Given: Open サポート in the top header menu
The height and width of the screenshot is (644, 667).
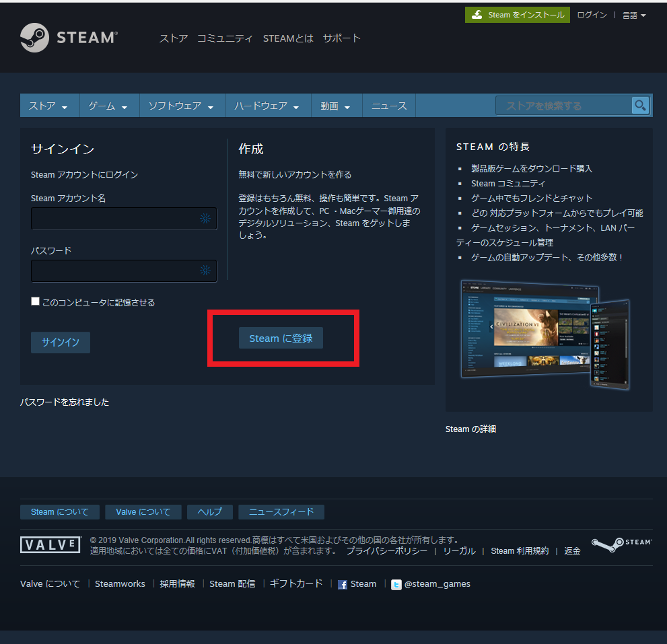Looking at the screenshot, I should coord(342,38).
